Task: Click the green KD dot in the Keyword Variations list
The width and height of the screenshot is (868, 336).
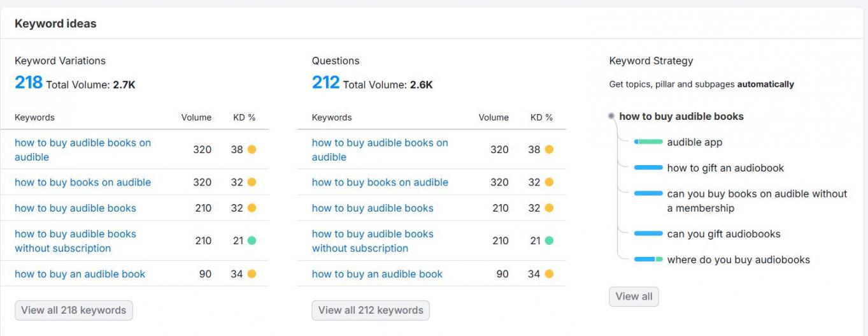Action: tap(252, 240)
